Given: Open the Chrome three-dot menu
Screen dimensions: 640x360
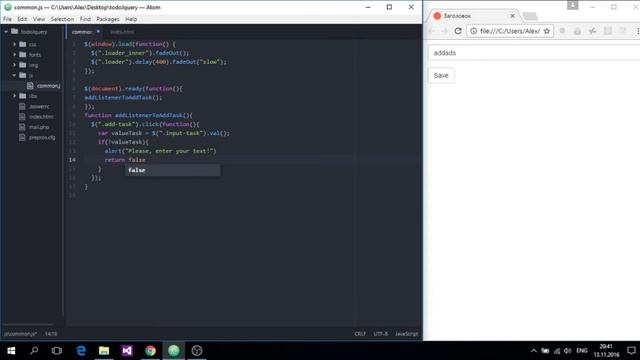Looking at the screenshot, I should [x=638, y=31].
